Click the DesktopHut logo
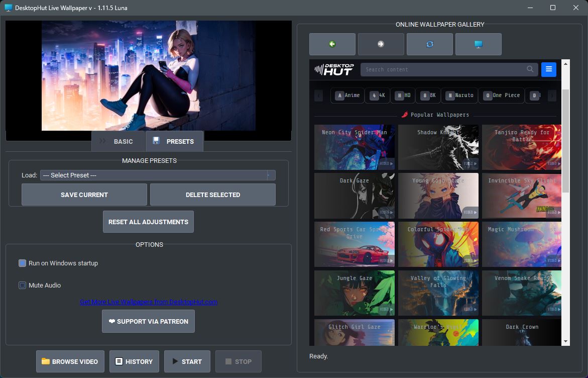 [334, 69]
